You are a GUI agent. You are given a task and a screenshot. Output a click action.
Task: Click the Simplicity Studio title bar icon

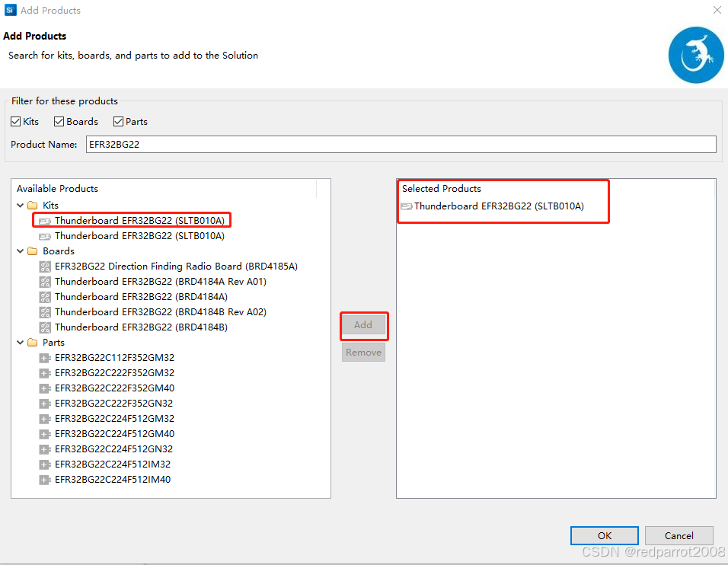10,10
